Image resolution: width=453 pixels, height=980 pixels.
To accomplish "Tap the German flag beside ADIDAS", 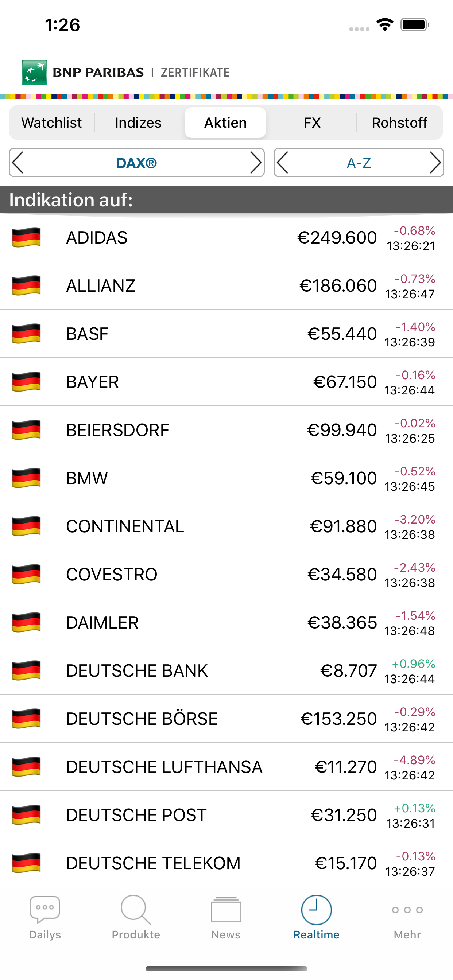I will tap(26, 237).
